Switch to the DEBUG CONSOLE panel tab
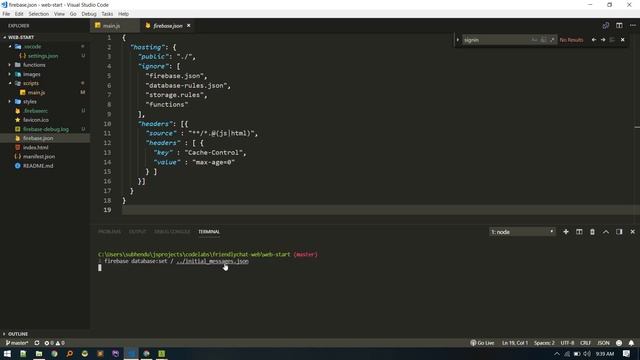This screenshot has width=640, height=360. (x=172, y=231)
